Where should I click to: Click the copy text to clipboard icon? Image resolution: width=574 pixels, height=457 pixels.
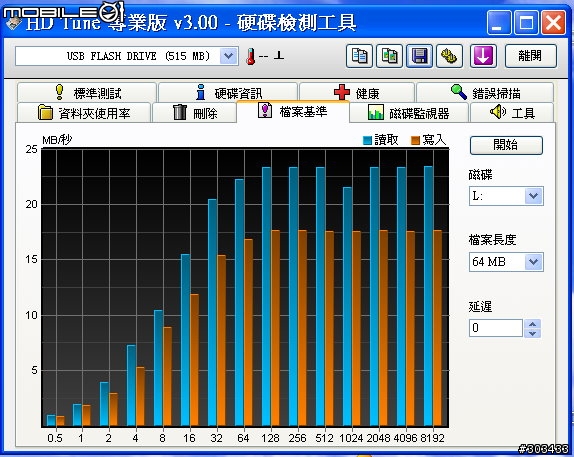(359, 56)
